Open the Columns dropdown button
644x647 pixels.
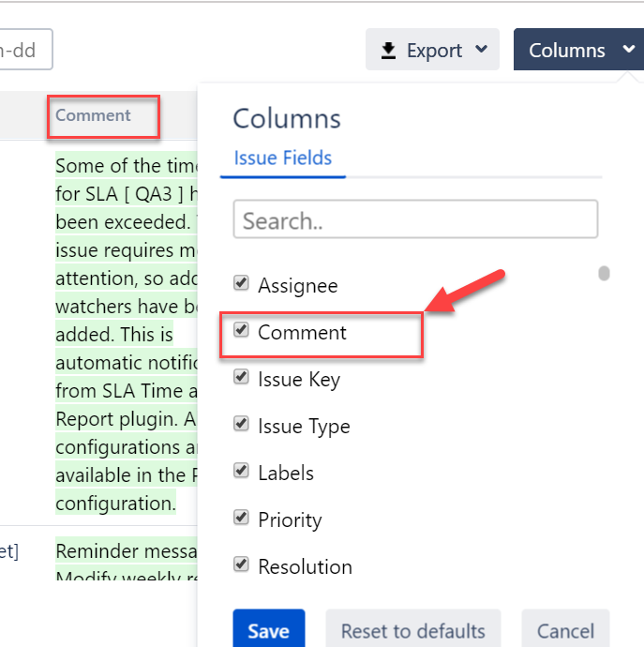coord(578,49)
